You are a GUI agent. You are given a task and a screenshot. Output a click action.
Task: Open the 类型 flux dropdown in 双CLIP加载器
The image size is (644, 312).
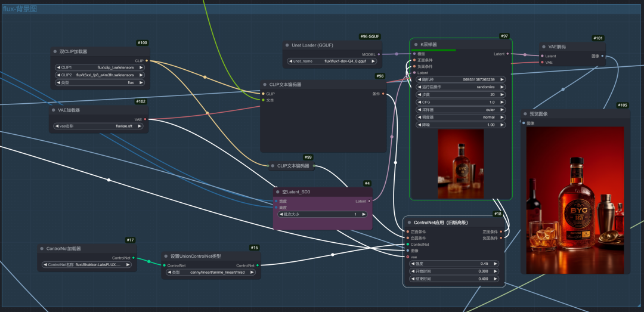pos(100,83)
